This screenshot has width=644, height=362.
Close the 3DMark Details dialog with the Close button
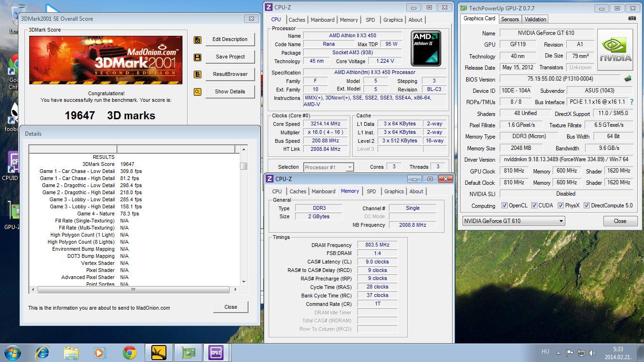pos(231,307)
